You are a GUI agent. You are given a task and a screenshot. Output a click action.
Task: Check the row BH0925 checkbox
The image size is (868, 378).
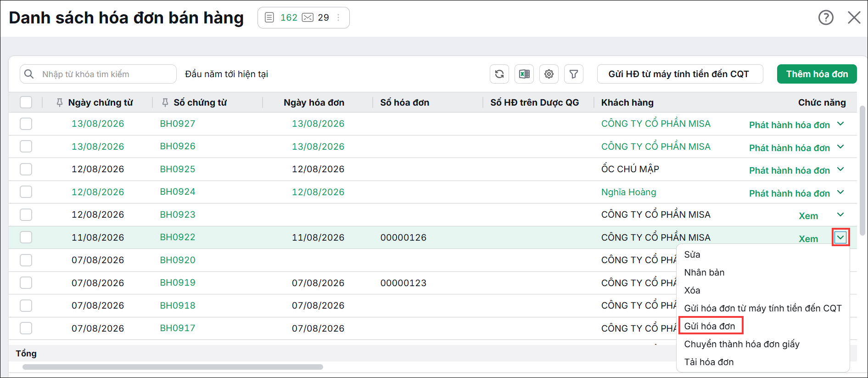pyautogui.click(x=26, y=169)
